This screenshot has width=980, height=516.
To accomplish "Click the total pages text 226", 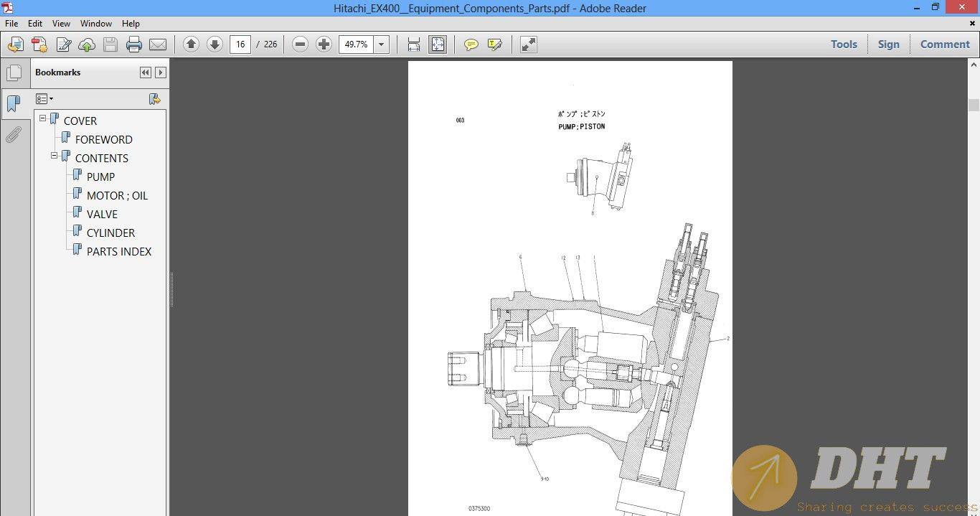I will click(270, 44).
